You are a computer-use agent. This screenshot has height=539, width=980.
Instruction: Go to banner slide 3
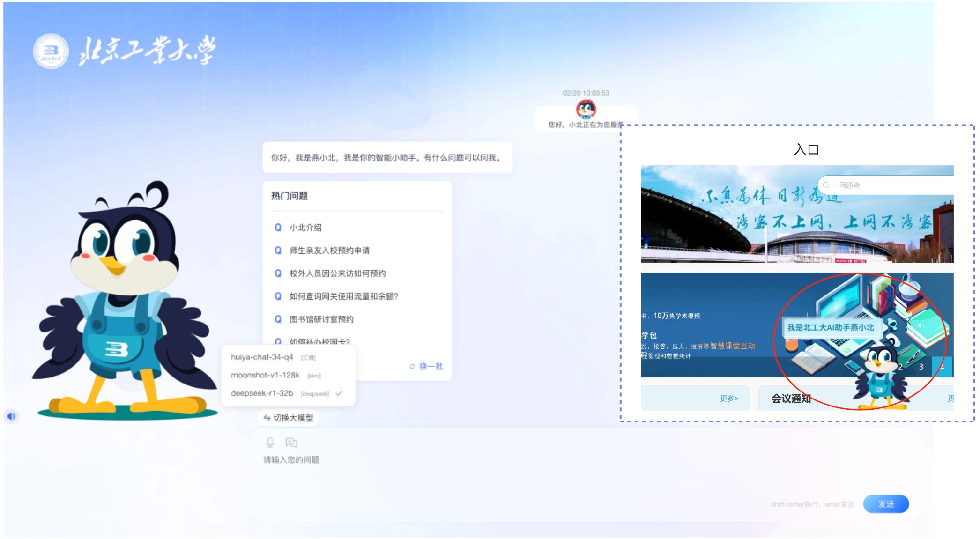click(x=921, y=367)
